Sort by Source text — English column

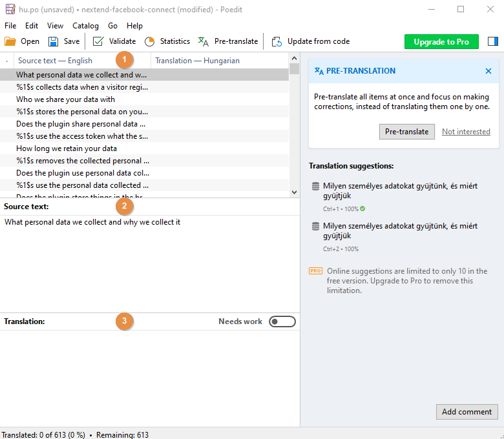pos(55,61)
